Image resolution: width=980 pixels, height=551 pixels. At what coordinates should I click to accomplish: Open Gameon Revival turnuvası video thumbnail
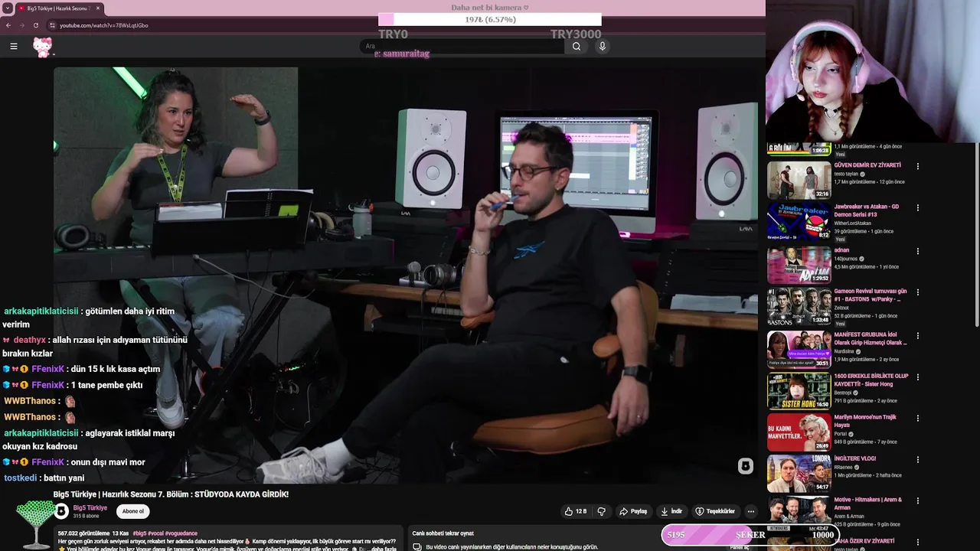coord(799,306)
